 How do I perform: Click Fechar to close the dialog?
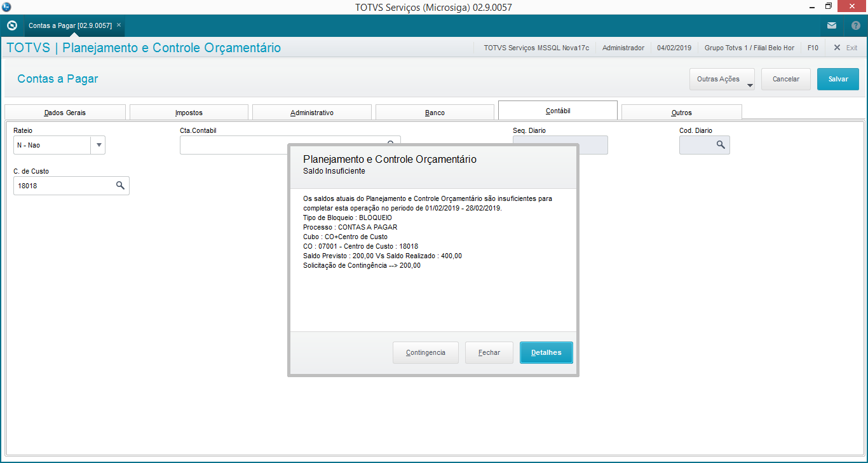tap(489, 353)
